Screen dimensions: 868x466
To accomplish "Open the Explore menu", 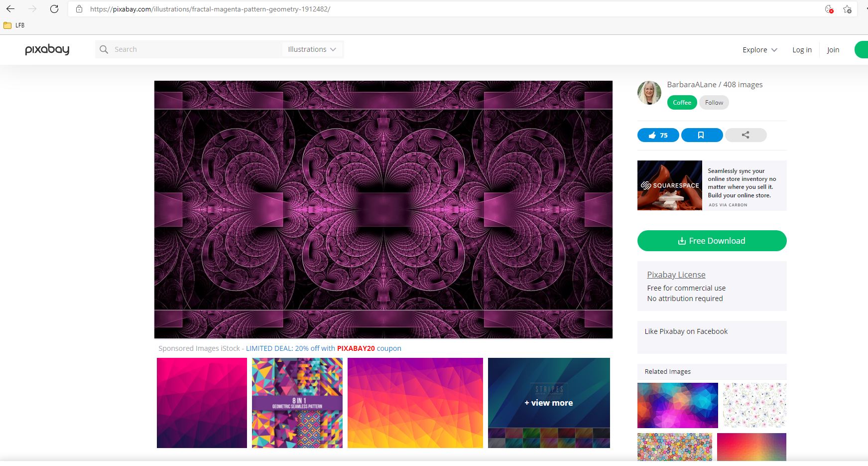I will click(x=759, y=50).
